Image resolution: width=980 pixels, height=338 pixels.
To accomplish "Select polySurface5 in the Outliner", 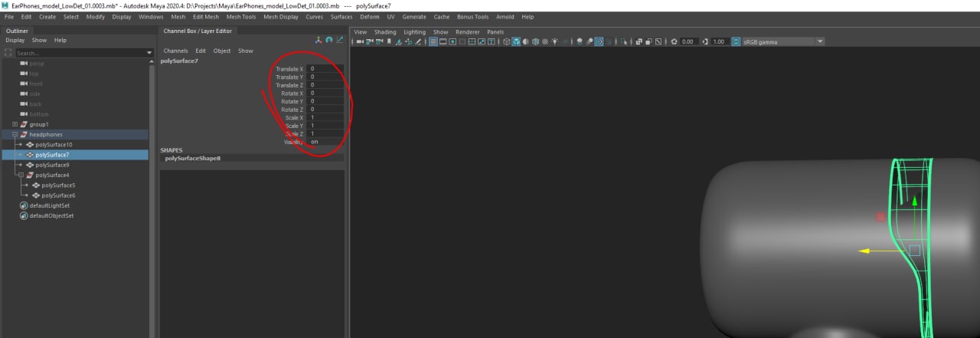I will [x=58, y=185].
